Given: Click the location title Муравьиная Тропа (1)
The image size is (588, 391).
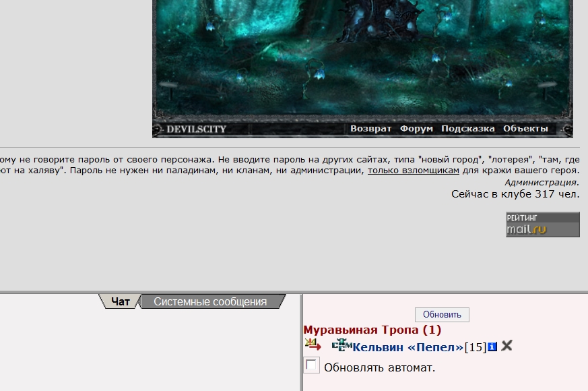Looking at the screenshot, I should click(x=372, y=330).
